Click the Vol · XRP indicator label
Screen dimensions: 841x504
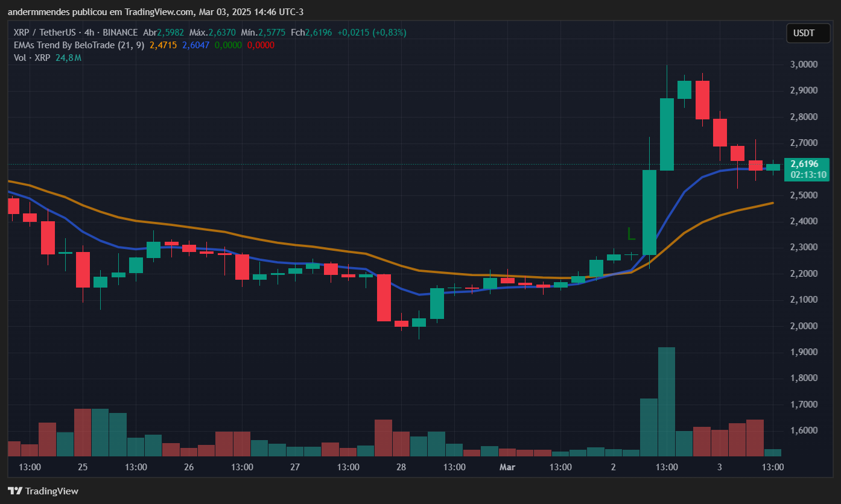(32, 58)
